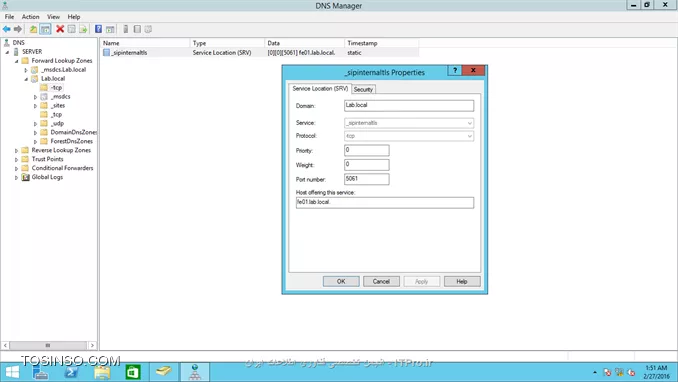Click the Weight input field
The height and width of the screenshot is (382, 678).
point(367,164)
